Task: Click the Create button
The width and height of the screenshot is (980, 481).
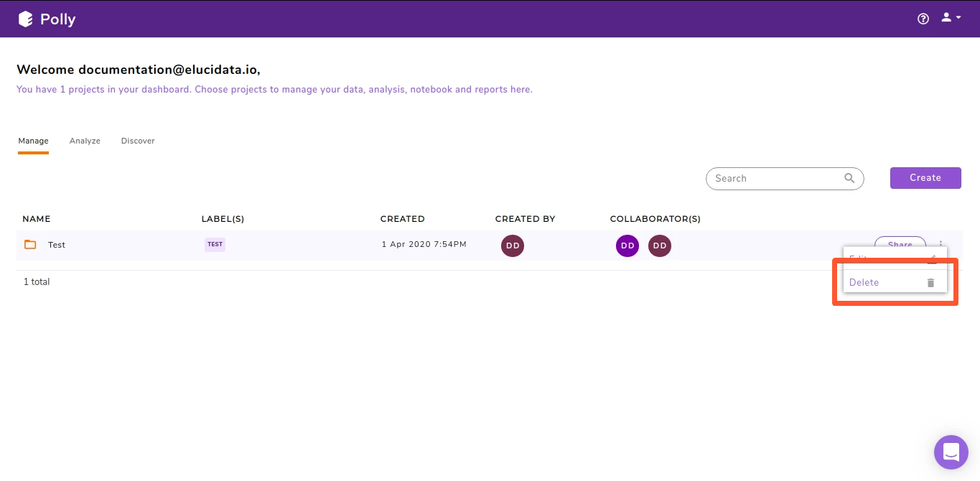Action: pos(925,177)
